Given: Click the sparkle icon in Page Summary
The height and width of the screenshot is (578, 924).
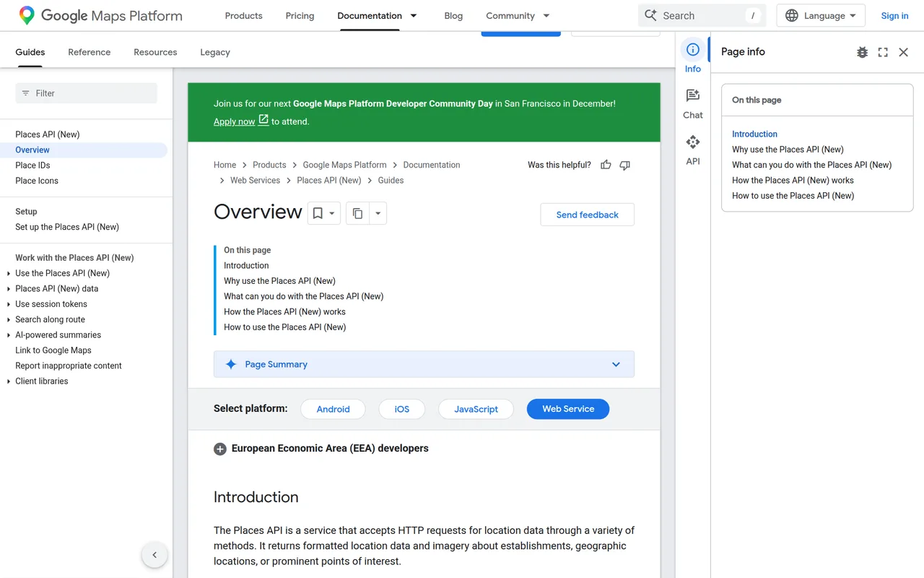Looking at the screenshot, I should [231, 364].
